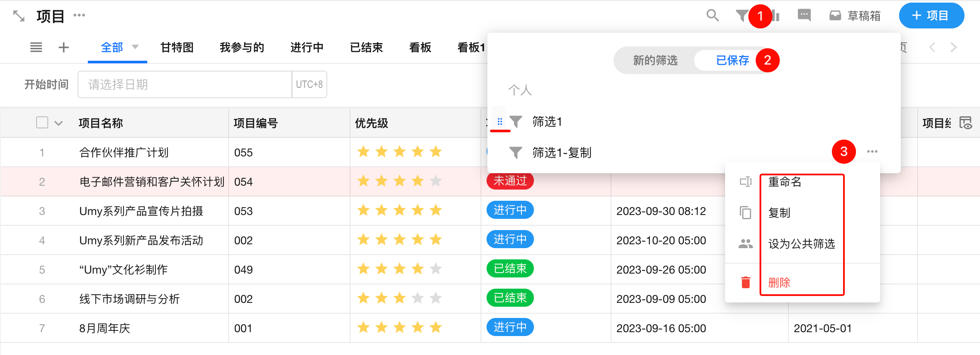980x355 pixels.
Task: Click the 请选择日期 date input field
Action: tap(185, 84)
